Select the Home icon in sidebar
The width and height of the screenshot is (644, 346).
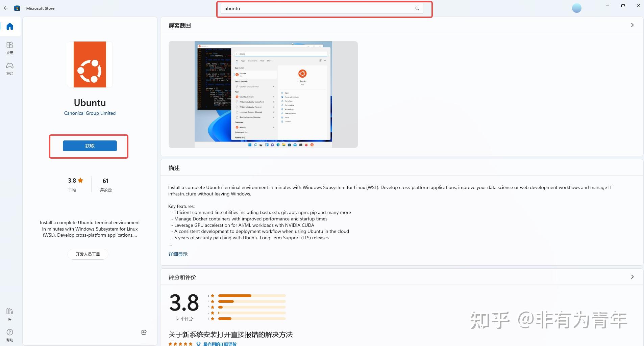pyautogui.click(x=9, y=26)
